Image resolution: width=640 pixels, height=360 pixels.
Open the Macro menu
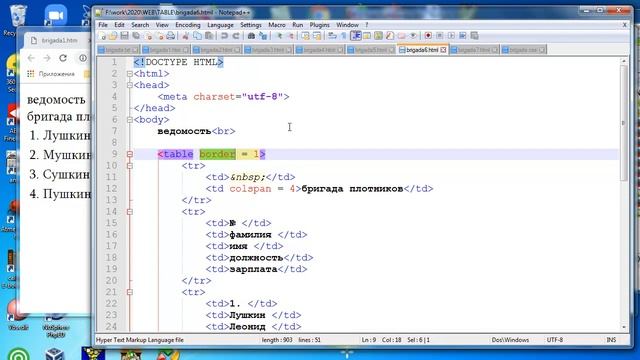pyautogui.click(x=276, y=25)
